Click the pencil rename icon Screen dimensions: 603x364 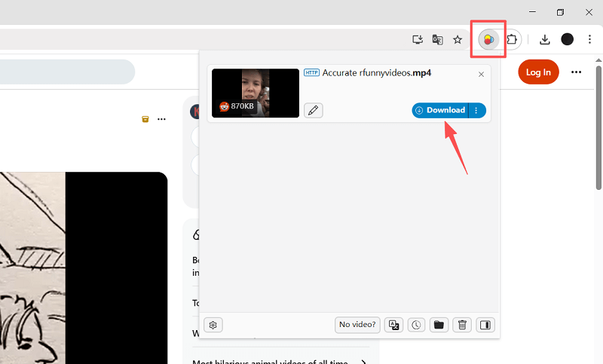click(314, 110)
